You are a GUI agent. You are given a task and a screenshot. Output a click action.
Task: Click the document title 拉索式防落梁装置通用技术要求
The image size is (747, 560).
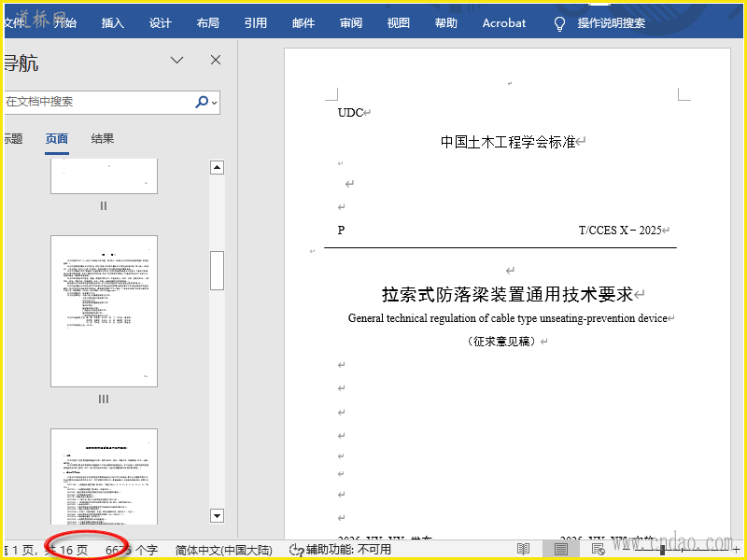pyautogui.click(x=507, y=294)
